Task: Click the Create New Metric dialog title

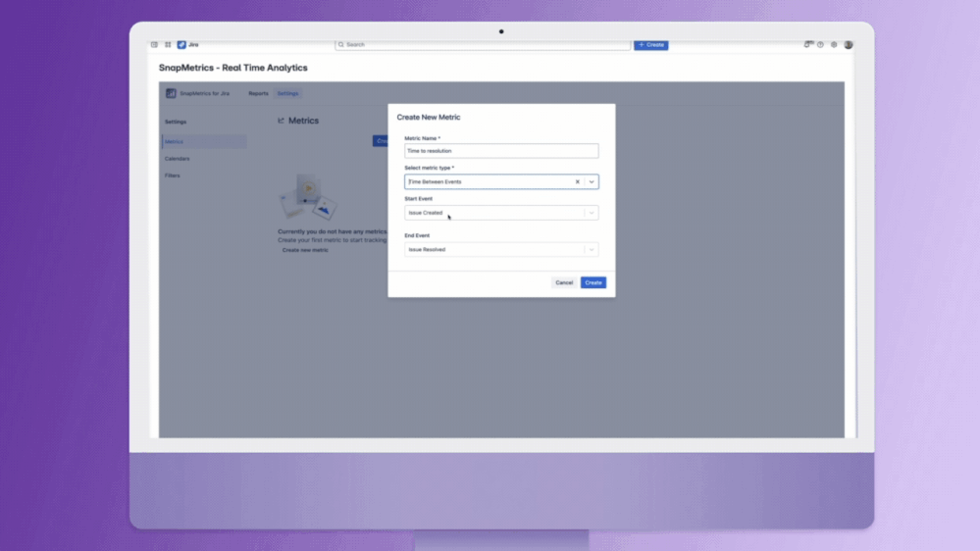Action: [429, 118]
